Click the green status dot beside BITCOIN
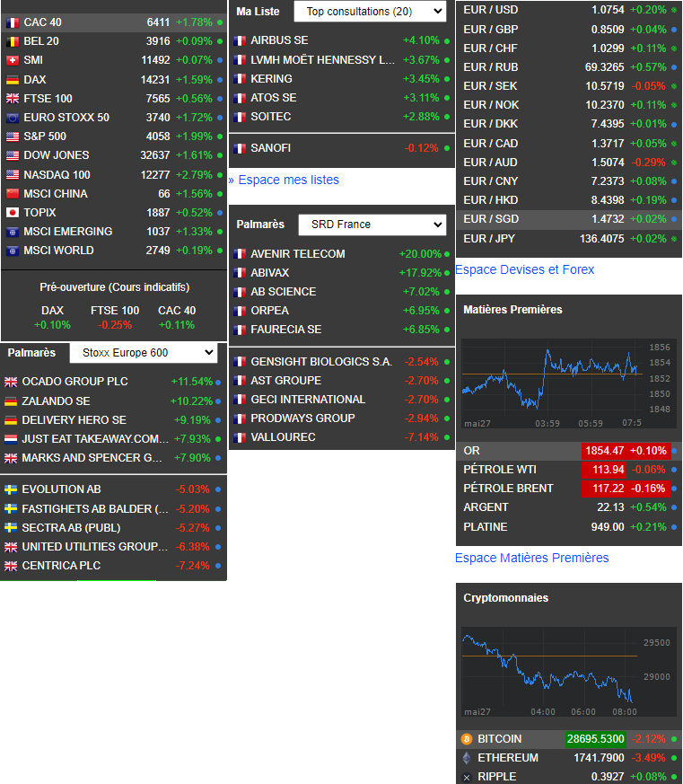The height and width of the screenshot is (784, 683). (674, 739)
